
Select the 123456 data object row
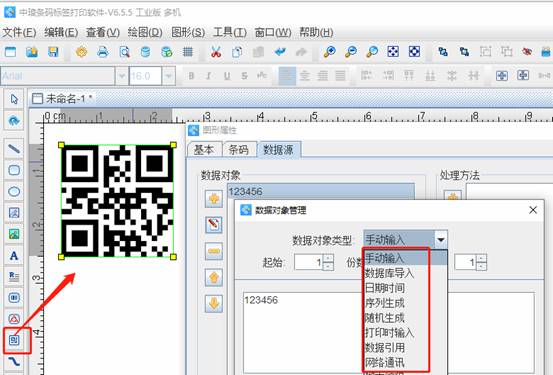321,192
